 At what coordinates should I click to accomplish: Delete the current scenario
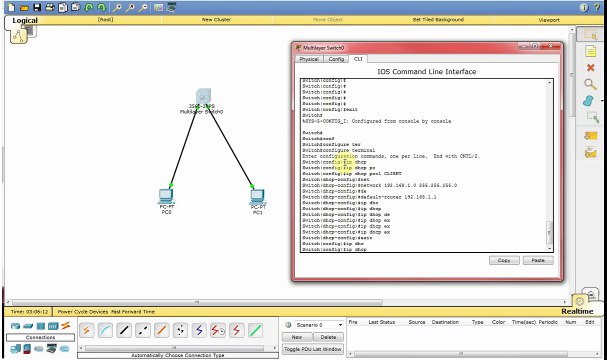coord(328,337)
